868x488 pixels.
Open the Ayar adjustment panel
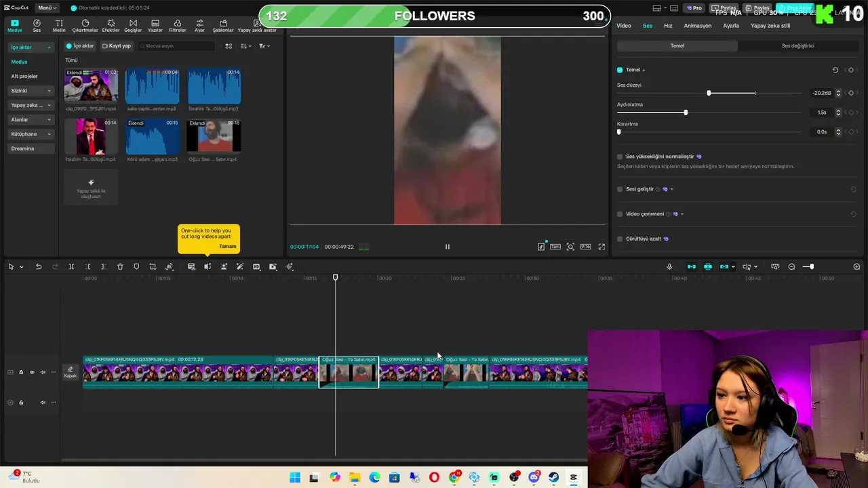(199, 26)
